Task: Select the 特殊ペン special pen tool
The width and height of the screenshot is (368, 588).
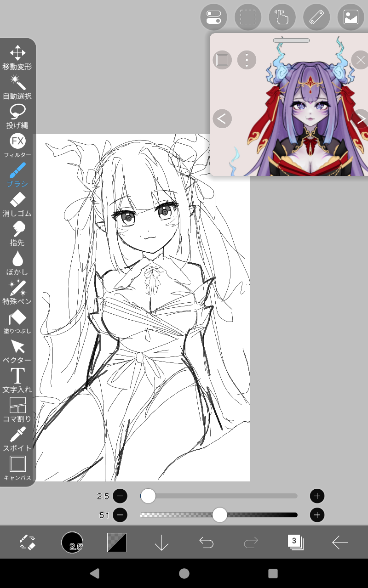Action: click(17, 293)
